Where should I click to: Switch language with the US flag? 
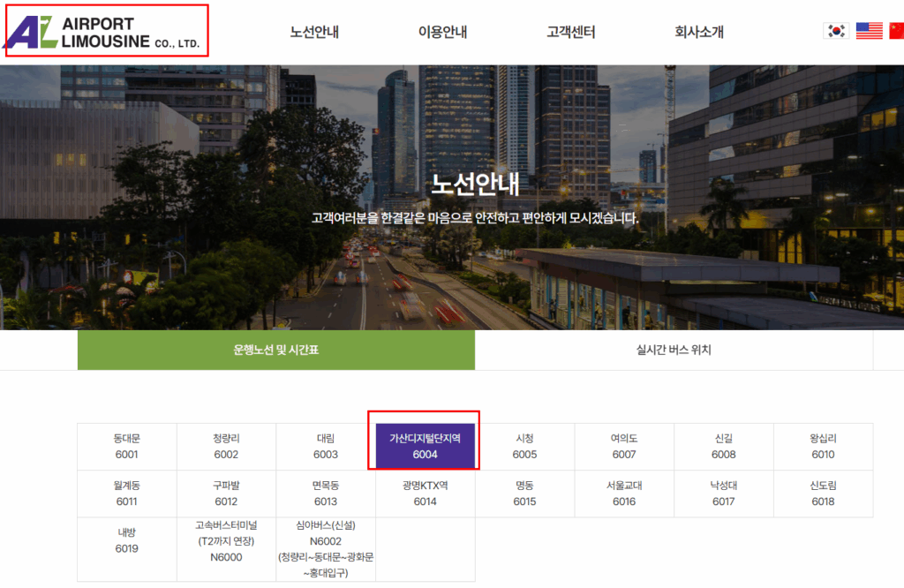pyautogui.click(x=869, y=31)
